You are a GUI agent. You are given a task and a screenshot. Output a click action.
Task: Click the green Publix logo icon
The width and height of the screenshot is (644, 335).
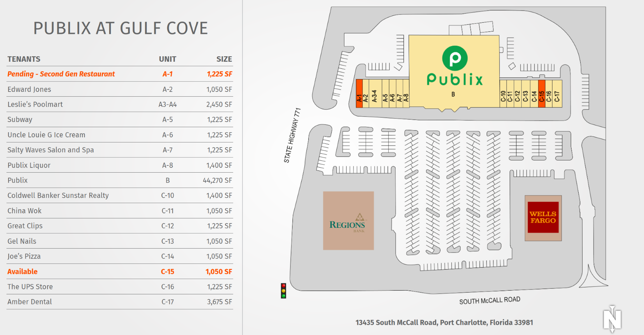tap(455, 58)
